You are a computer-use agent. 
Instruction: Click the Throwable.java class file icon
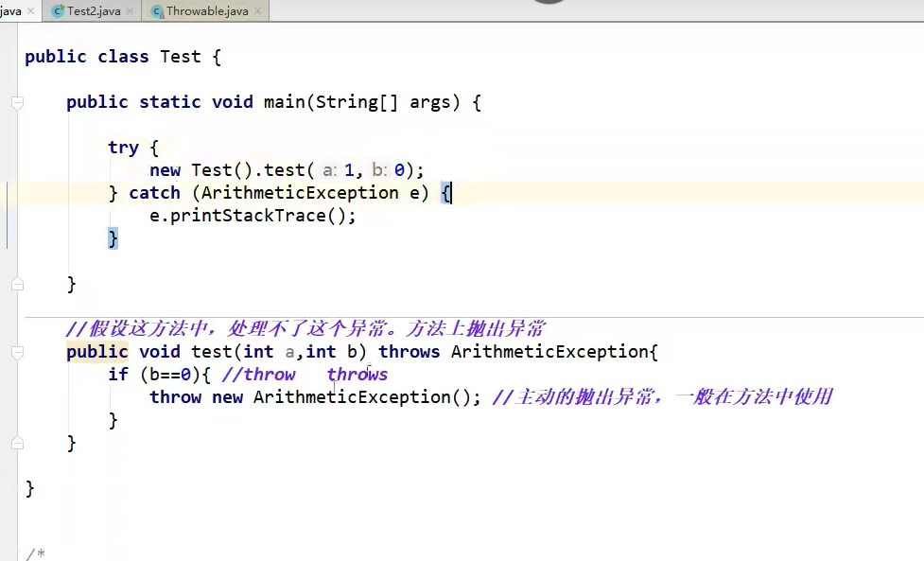[157, 11]
